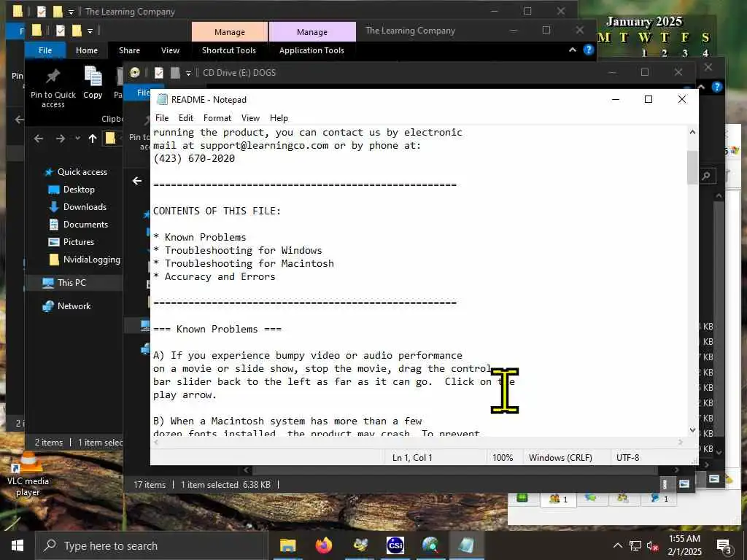Click the Type here to search box
Image resolution: width=747 pixels, height=560 pixels.
tap(152, 545)
